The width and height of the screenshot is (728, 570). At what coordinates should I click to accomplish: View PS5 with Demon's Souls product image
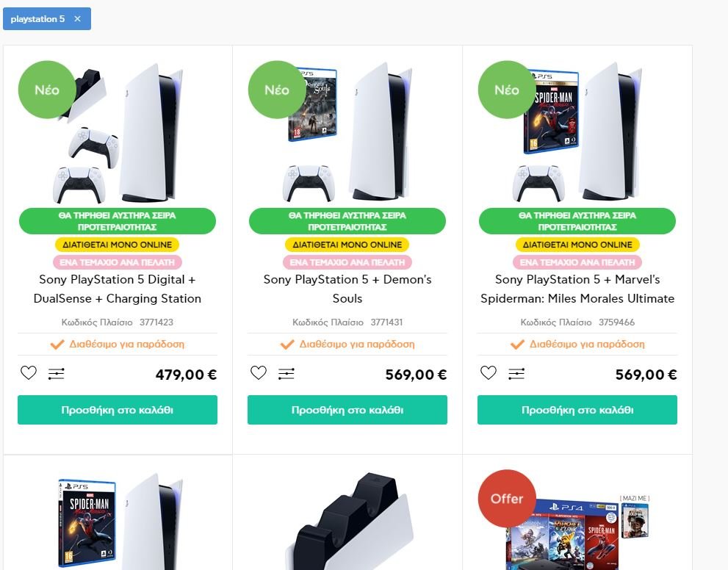[x=347, y=132]
